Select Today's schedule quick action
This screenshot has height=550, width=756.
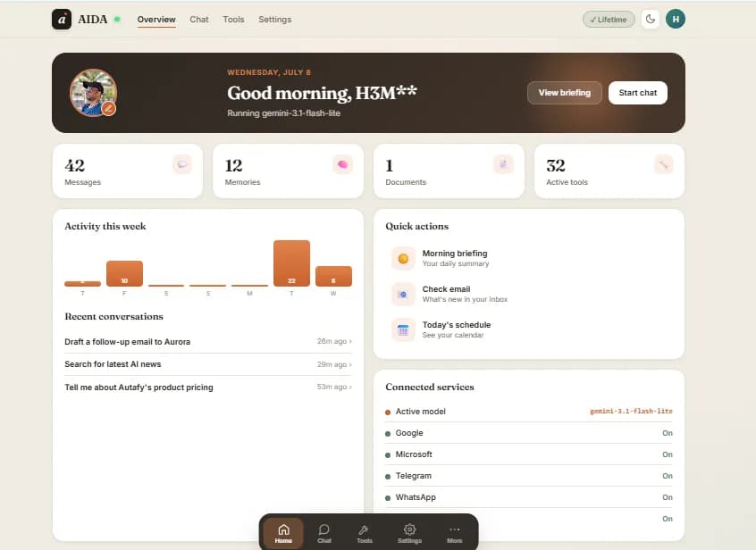pos(529,329)
